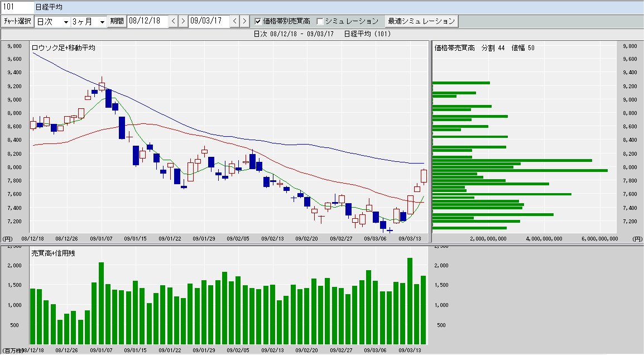Click the 期間 button
644x355 pixels.
click(x=117, y=21)
